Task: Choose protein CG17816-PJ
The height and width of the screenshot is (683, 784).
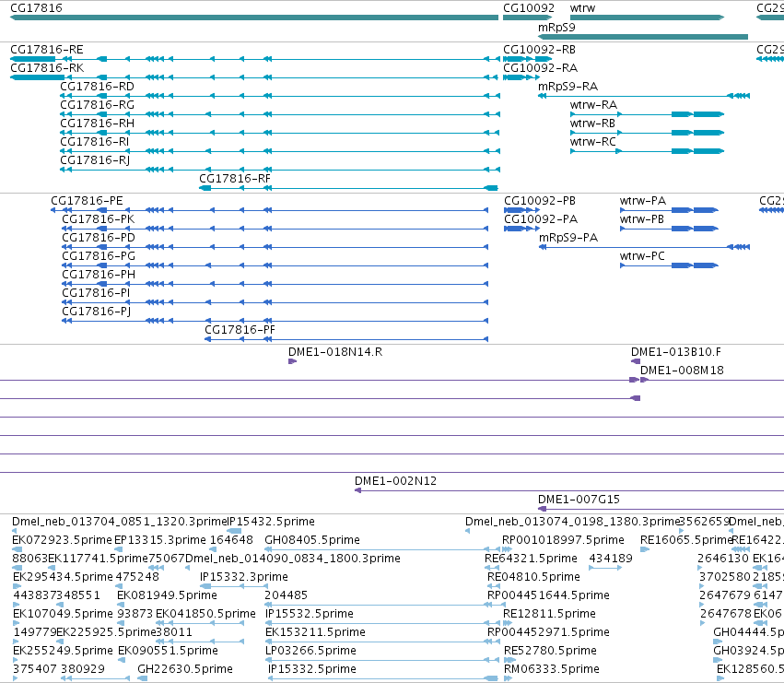Action: 97,312
